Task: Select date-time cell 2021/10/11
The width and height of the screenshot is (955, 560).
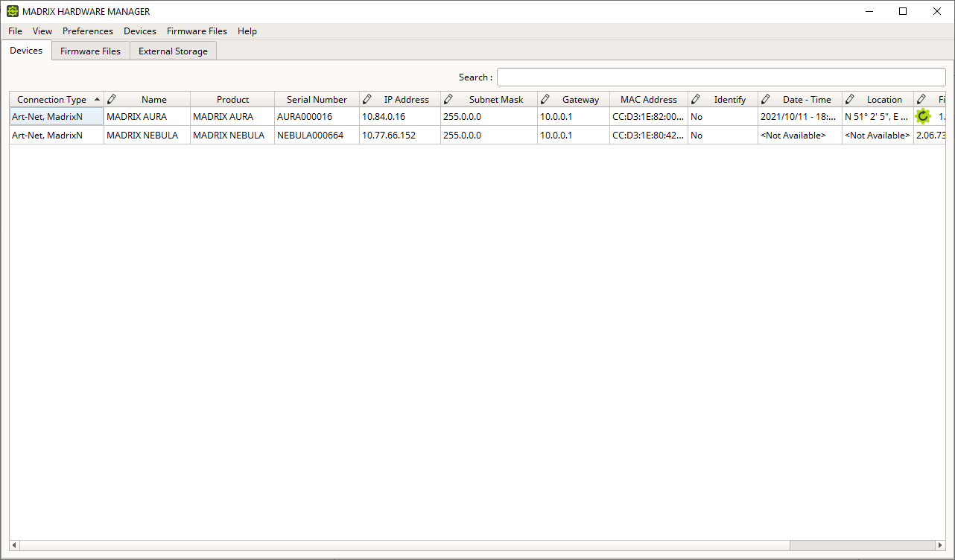Action: point(800,117)
